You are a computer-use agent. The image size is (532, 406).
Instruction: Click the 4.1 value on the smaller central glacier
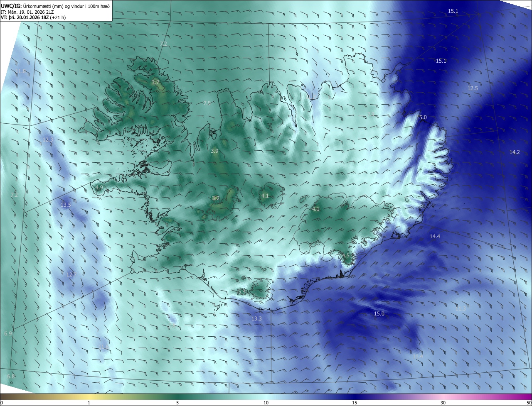point(265,196)
